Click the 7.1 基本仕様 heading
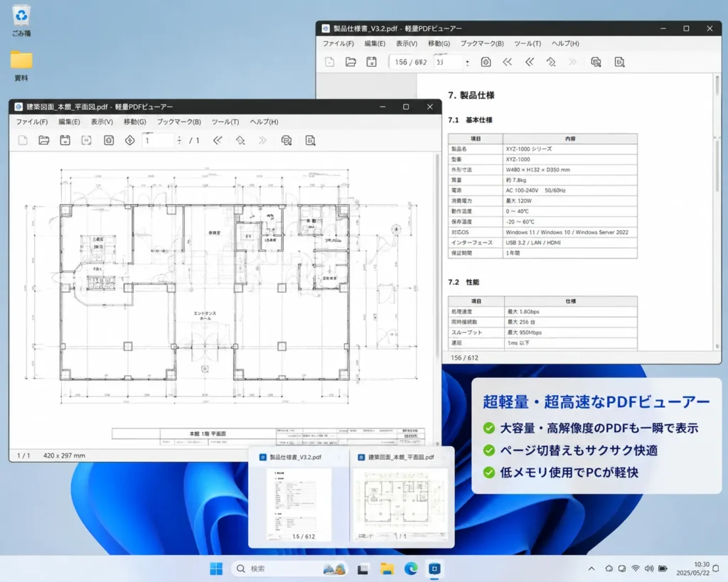728x582 pixels. coord(470,120)
